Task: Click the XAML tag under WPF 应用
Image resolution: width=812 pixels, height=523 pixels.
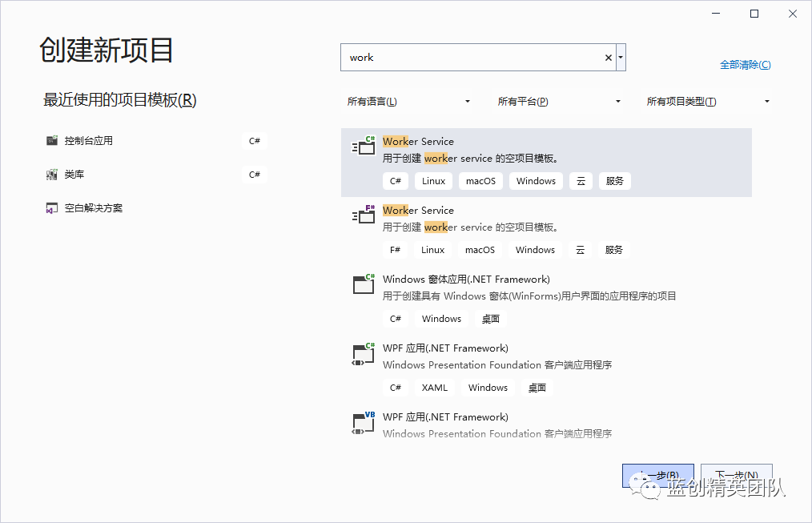Action: tap(434, 387)
